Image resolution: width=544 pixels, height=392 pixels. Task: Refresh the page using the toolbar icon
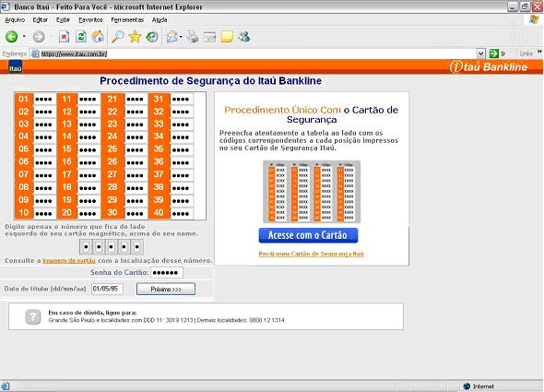81,37
